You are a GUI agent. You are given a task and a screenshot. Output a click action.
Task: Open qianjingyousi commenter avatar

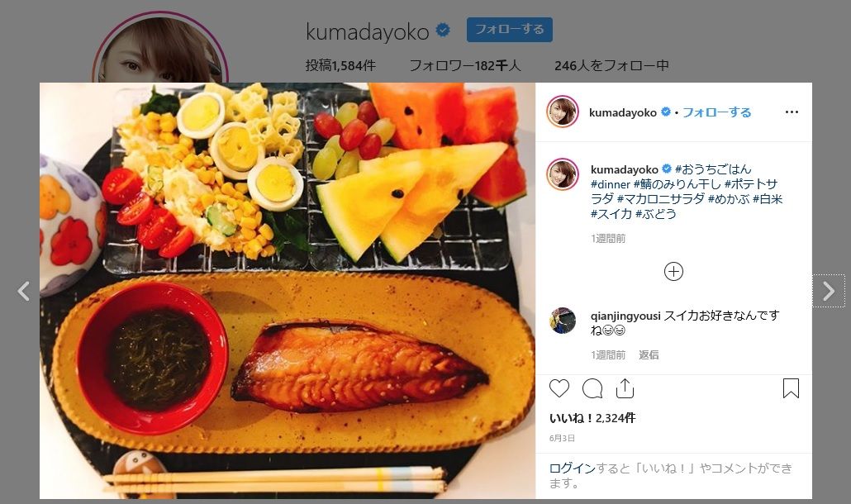click(x=563, y=321)
